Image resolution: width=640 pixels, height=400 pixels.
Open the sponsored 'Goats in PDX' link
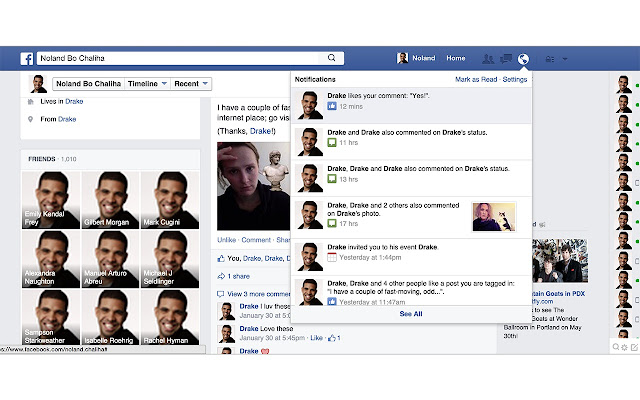pyautogui.click(x=558, y=294)
